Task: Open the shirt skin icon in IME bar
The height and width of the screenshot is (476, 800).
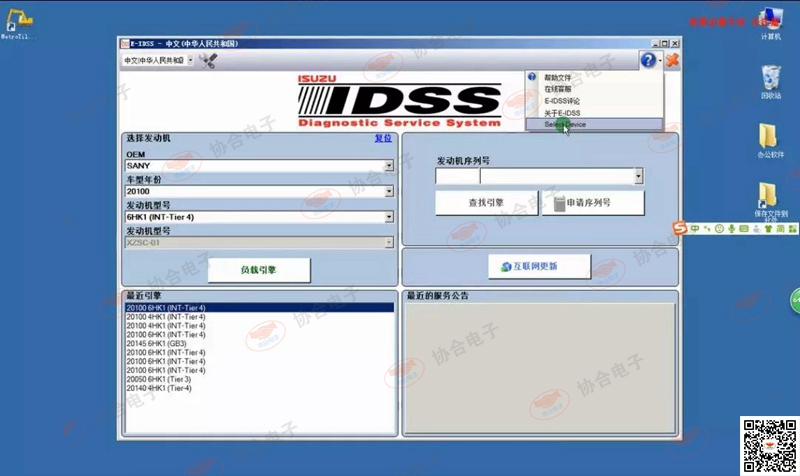Action: (x=768, y=229)
